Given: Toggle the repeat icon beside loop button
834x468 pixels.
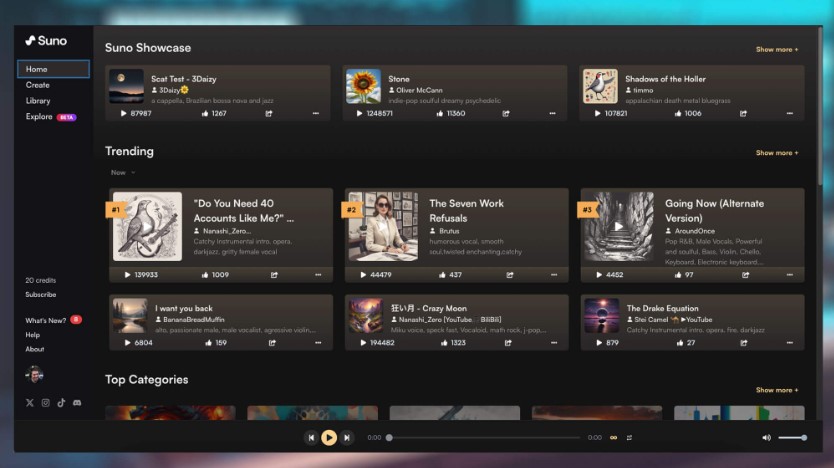Looking at the screenshot, I should point(629,438).
